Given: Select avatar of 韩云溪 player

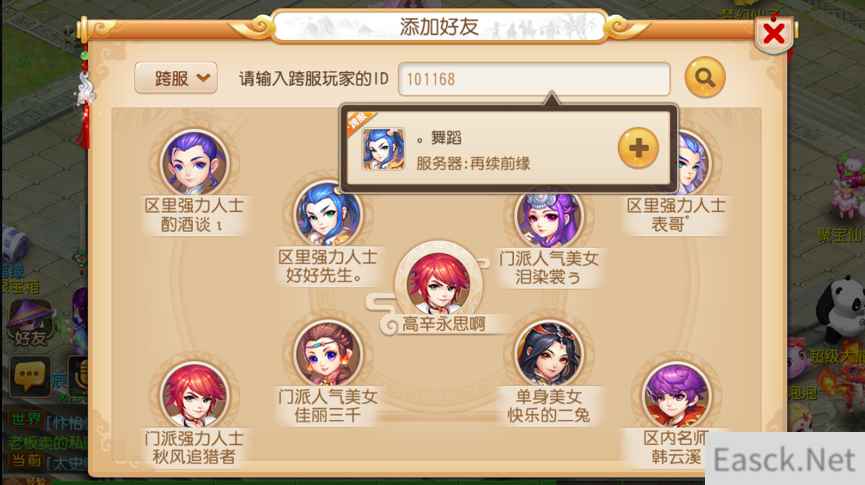Looking at the screenshot, I should point(676,395).
